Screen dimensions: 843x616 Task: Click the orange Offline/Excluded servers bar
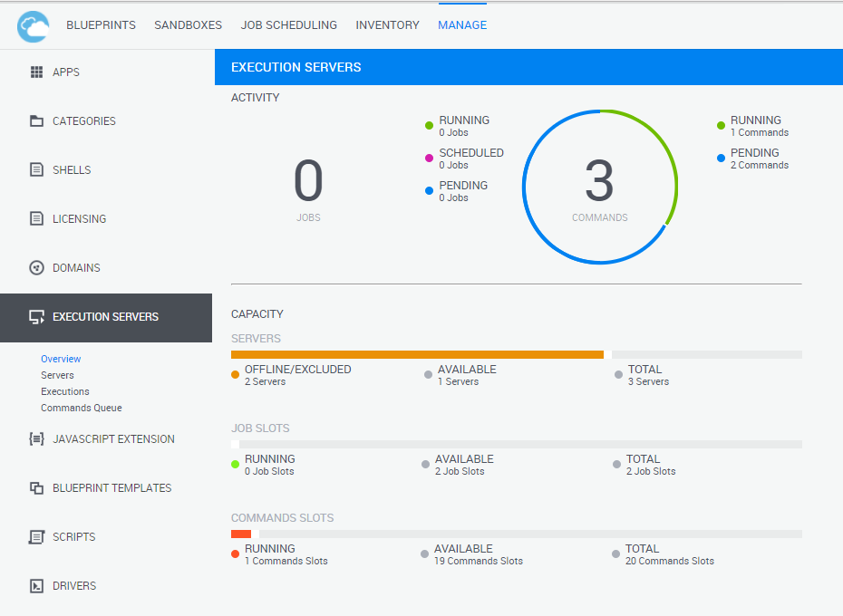[417, 355]
